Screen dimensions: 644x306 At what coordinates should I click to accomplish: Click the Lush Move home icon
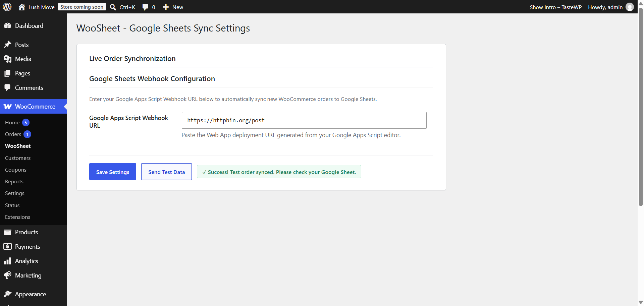coord(22,7)
